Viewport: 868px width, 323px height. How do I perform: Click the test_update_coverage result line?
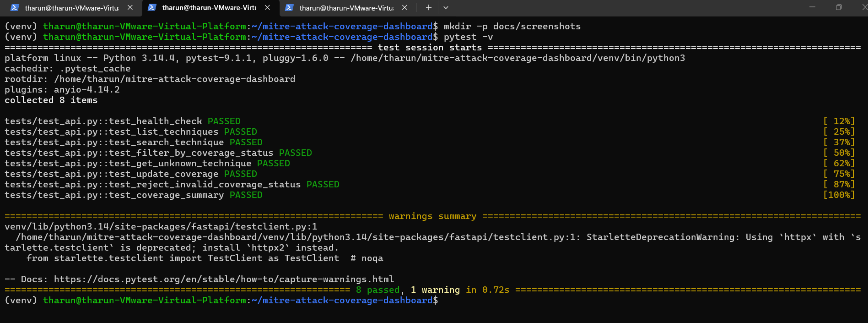[x=131, y=174]
